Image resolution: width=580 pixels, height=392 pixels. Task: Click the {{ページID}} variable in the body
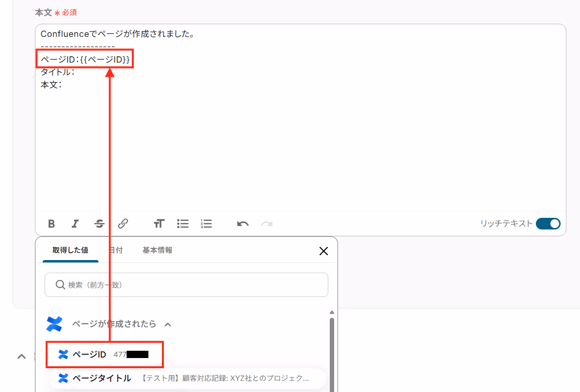click(x=105, y=60)
